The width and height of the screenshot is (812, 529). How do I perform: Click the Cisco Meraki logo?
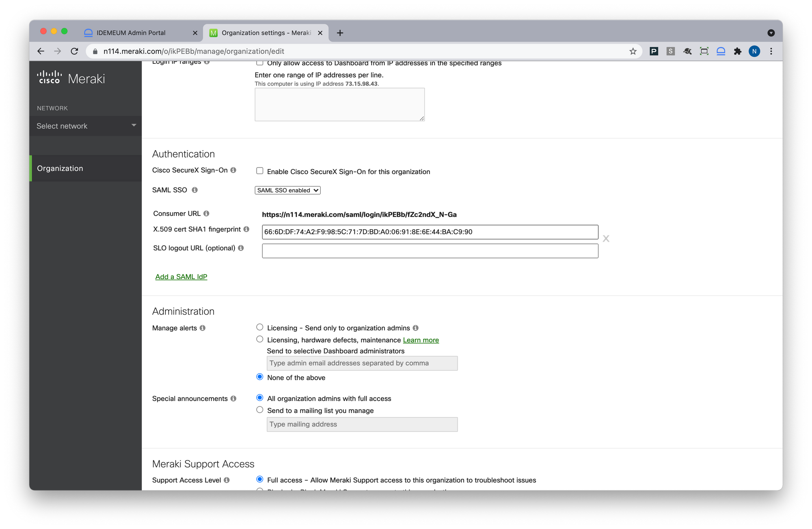click(x=71, y=78)
